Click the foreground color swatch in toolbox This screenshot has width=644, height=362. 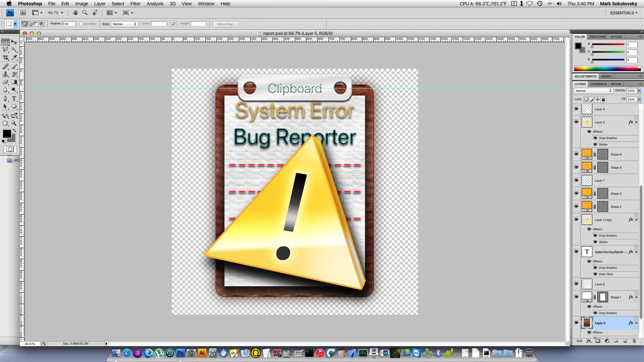point(7,134)
